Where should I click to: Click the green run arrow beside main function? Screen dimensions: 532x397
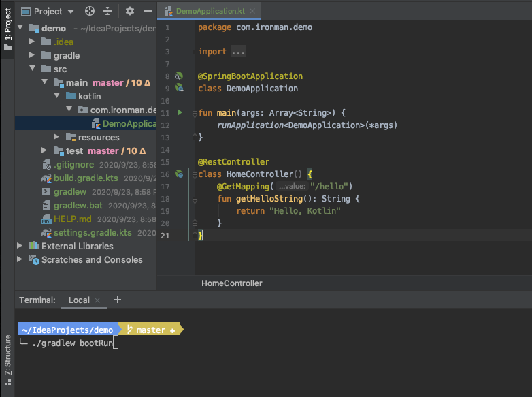[180, 112]
